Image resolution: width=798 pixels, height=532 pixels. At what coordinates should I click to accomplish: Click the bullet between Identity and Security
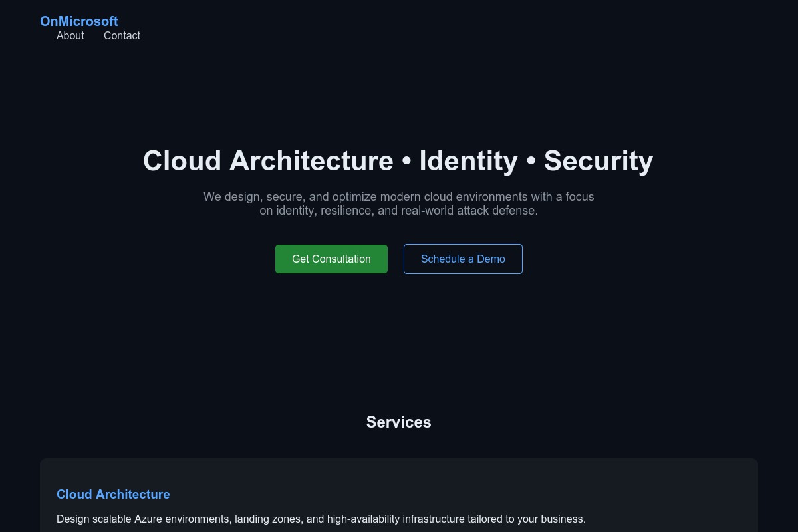(531, 162)
